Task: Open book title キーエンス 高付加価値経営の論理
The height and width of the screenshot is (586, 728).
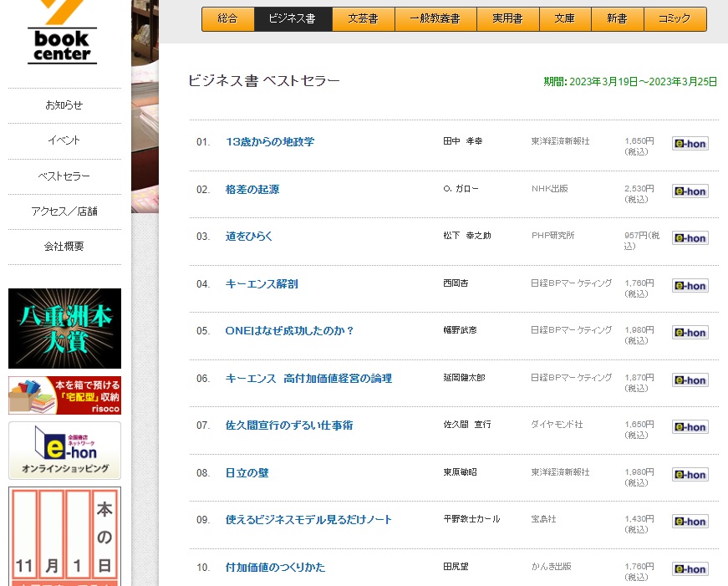Action: click(308, 379)
